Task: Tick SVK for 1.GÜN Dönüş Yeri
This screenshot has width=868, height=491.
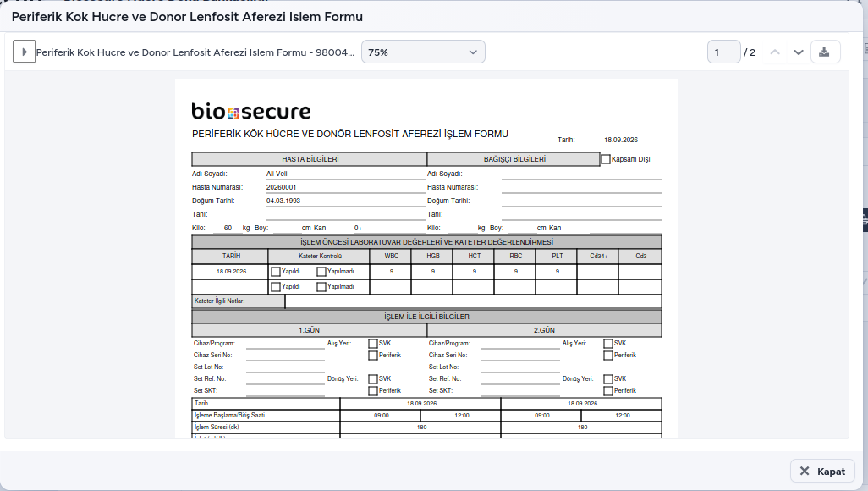Action: click(373, 379)
